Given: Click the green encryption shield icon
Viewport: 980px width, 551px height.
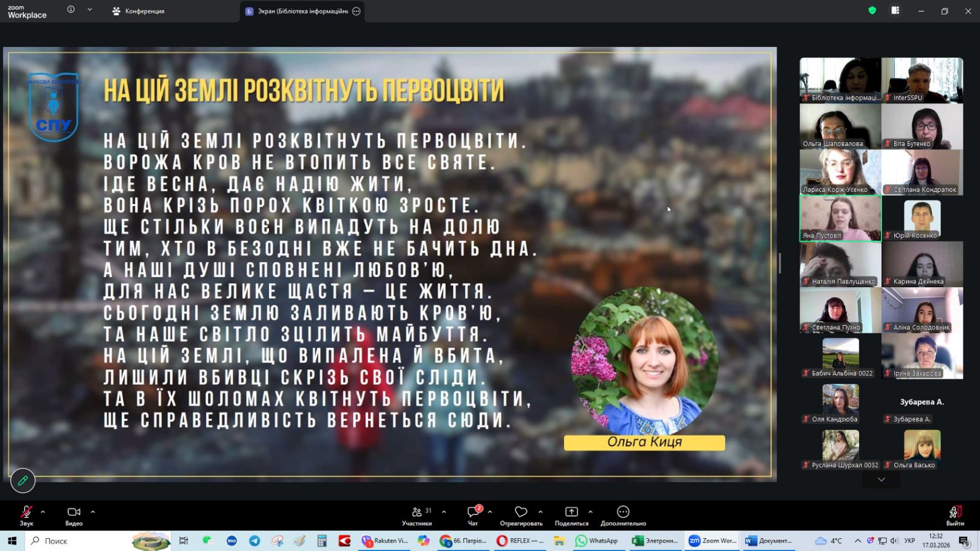Looking at the screenshot, I should pyautogui.click(x=872, y=10).
